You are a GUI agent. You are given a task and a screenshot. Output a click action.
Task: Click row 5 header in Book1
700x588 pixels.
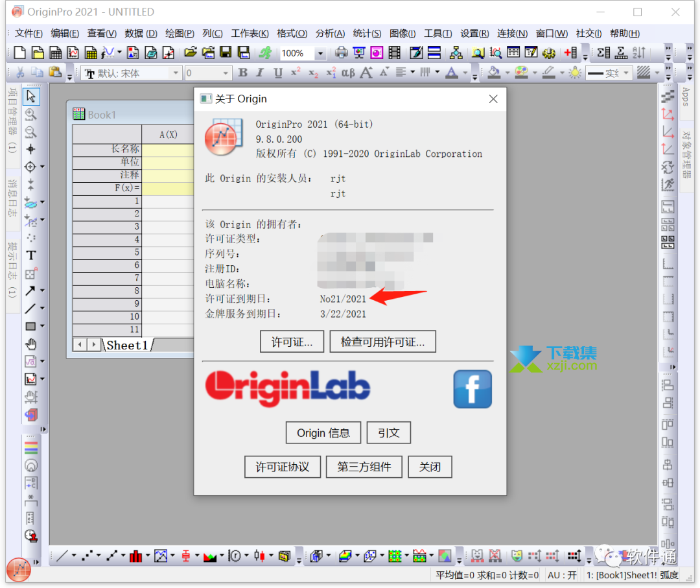coord(107,253)
